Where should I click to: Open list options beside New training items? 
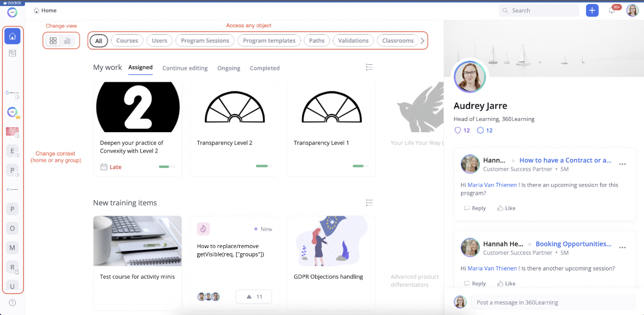click(369, 203)
